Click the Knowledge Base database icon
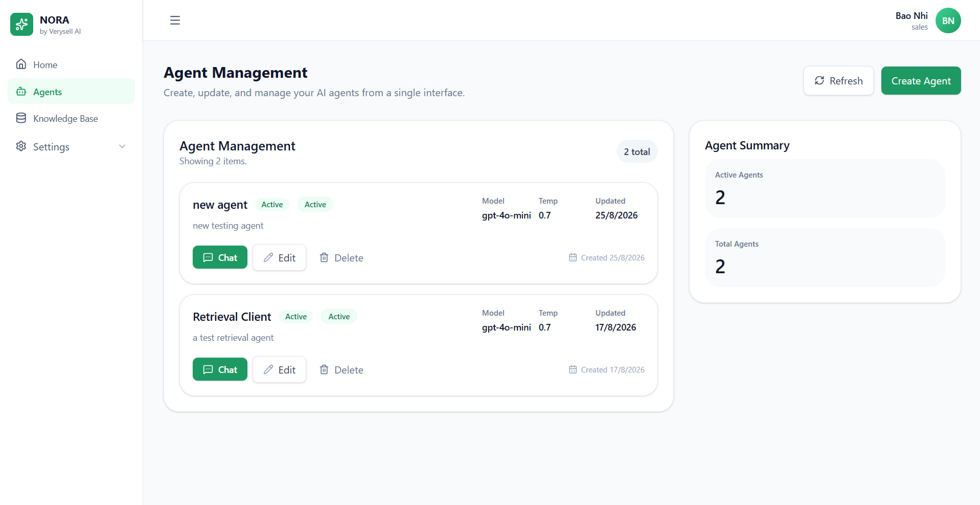 point(21,118)
